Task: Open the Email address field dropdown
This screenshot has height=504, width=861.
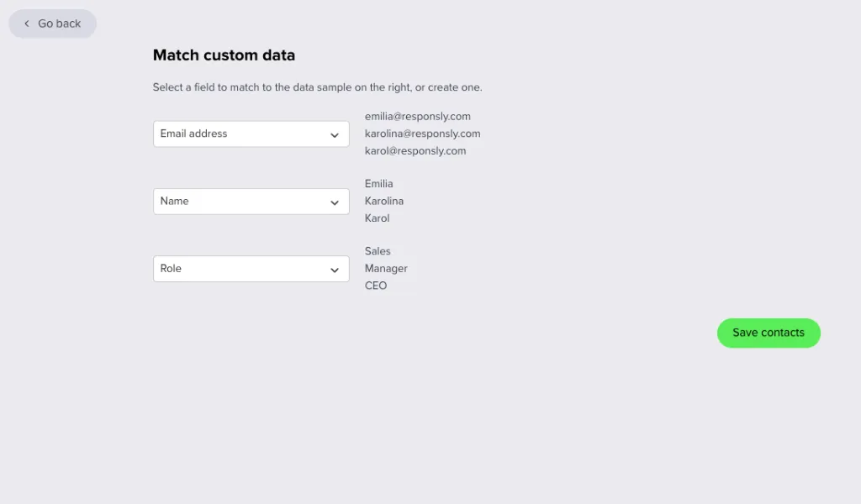Action: pyautogui.click(x=251, y=134)
